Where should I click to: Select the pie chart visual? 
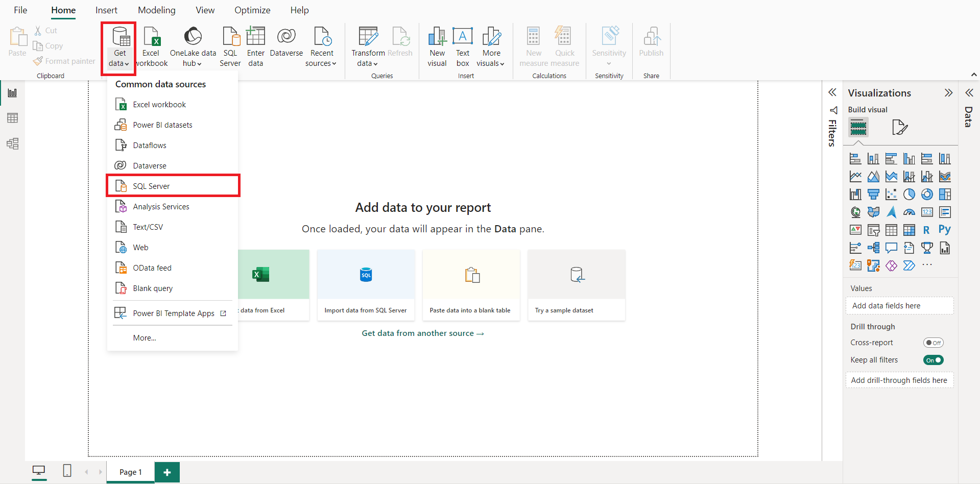coord(909,195)
